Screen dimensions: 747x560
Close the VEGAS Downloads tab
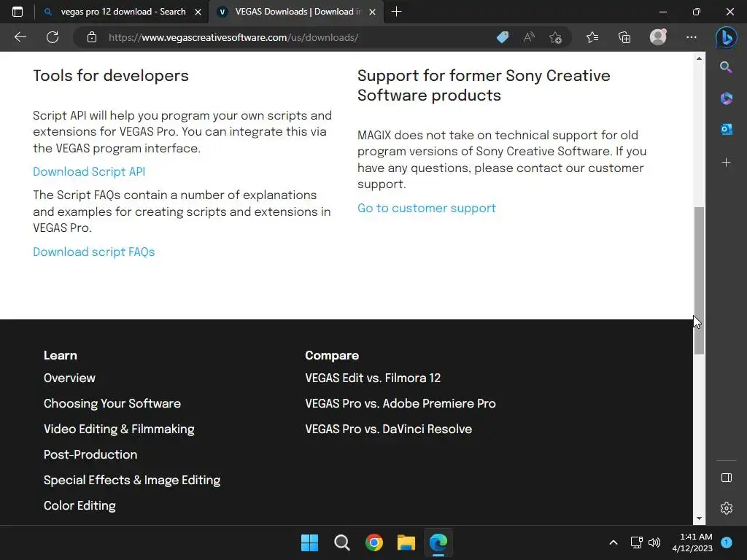coord(373,12)
